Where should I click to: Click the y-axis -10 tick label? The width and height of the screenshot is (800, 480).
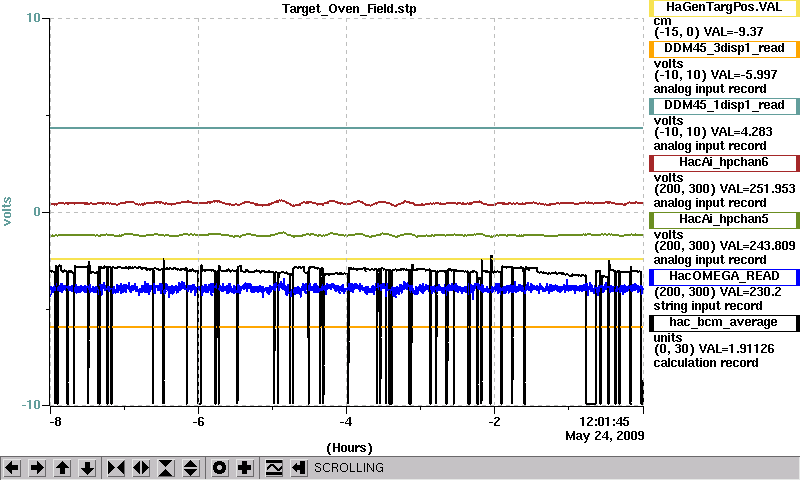click(31, 405)
